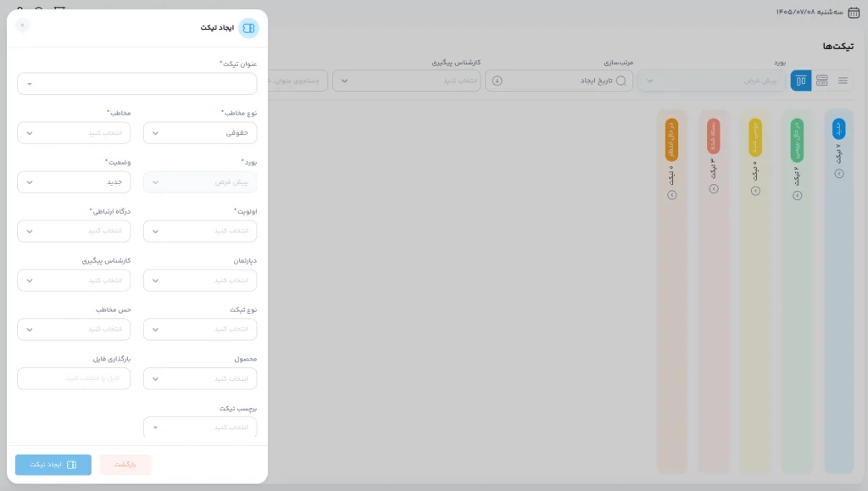The height and width of the screenshot is (491, 868).
Task: Expand the جدید column with its chevron
Action: pyautogui.click(x=839, y=174)
